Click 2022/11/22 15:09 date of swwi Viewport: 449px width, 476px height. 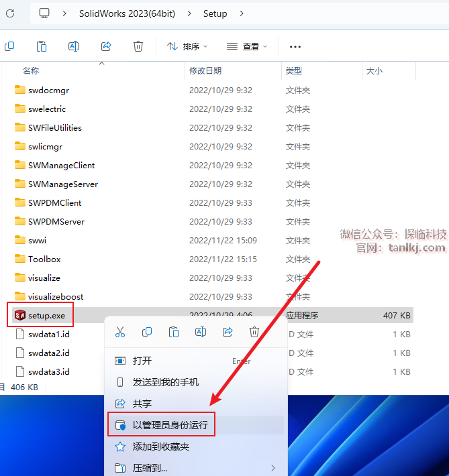pyautogui.click(x=223, y=241)
